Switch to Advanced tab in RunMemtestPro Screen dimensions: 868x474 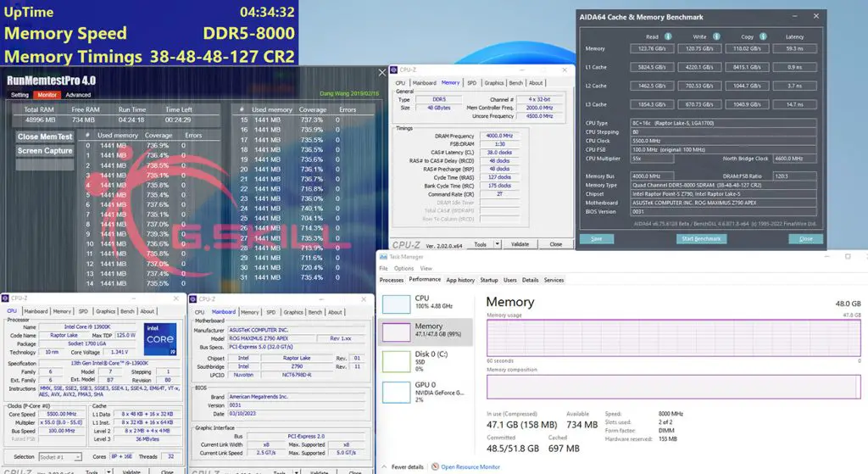(78, 95)
